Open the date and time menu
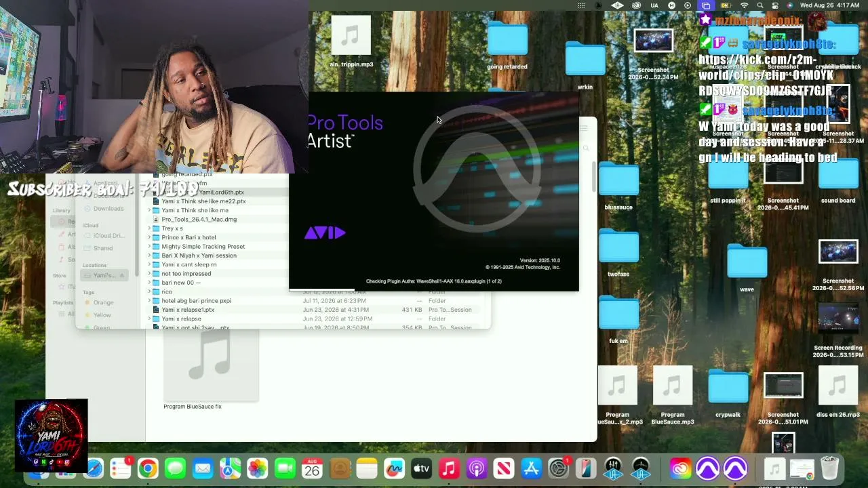868x488 pixels. (x=831, y=5)
